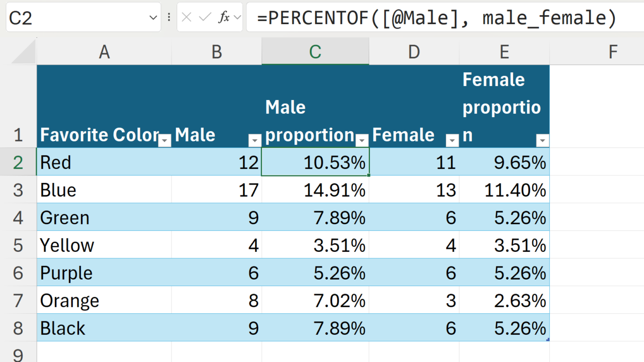
Task: Click the fill handle on cell C2
Action: pos(369,175)
